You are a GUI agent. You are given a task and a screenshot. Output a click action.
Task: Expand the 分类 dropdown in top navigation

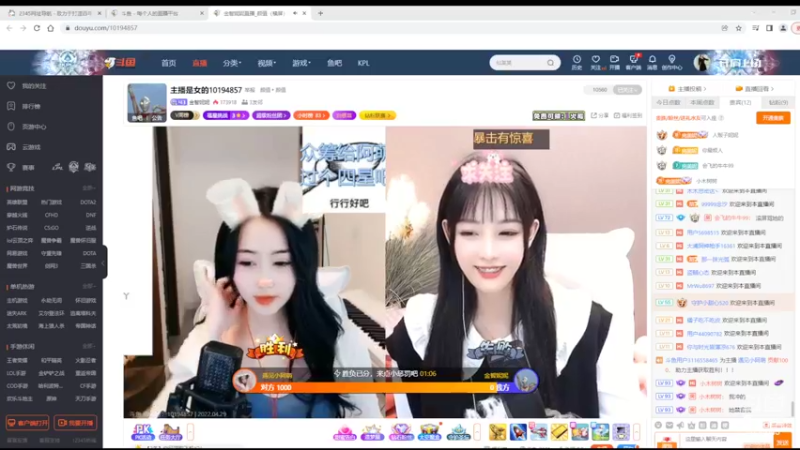point(232,63)
